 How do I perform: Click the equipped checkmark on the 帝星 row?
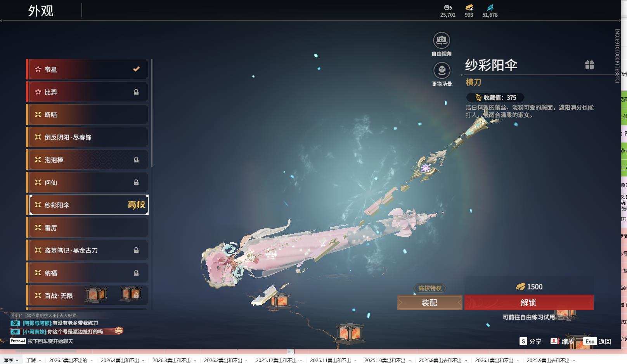(136, 69)
